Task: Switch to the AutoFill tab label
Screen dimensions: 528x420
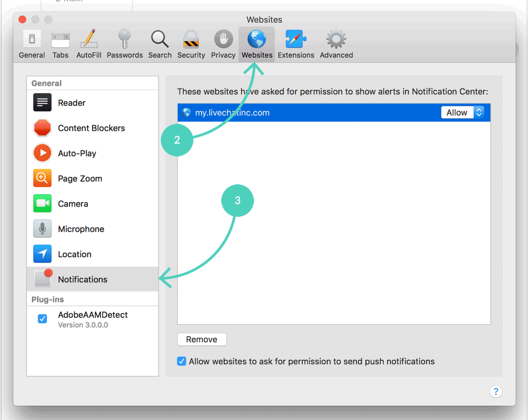Action: [89, 55]
